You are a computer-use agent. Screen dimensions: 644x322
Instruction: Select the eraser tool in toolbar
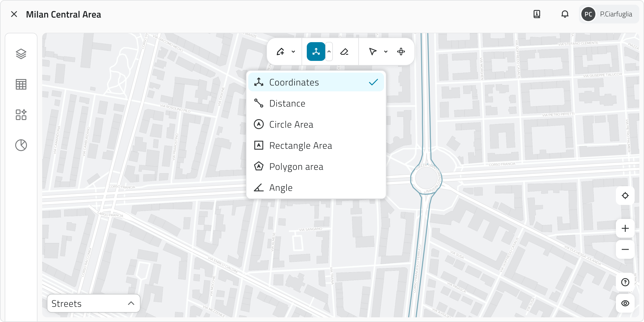344,52
